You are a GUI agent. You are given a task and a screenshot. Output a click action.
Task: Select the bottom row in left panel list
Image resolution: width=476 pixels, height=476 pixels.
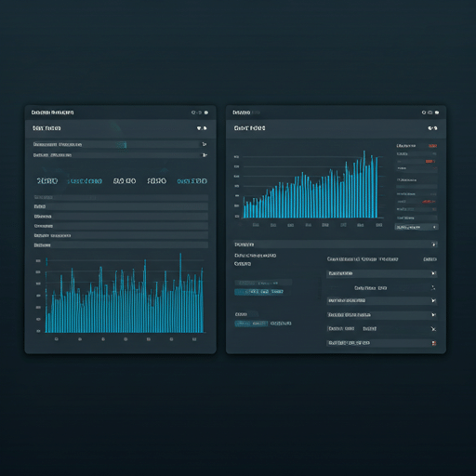(121, 245)
